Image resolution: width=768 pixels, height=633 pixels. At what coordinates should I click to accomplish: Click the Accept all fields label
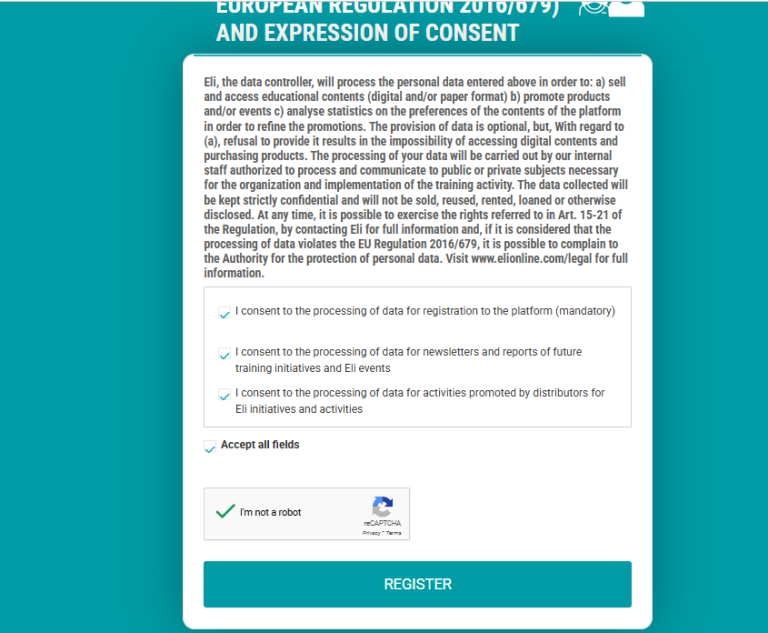[x=260, y=445]
